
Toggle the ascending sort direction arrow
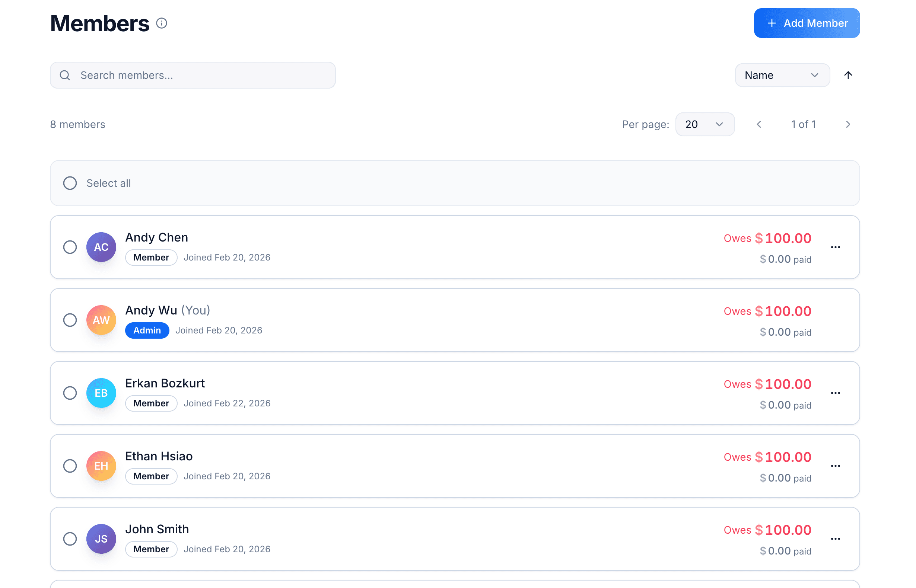pos(848,75)
